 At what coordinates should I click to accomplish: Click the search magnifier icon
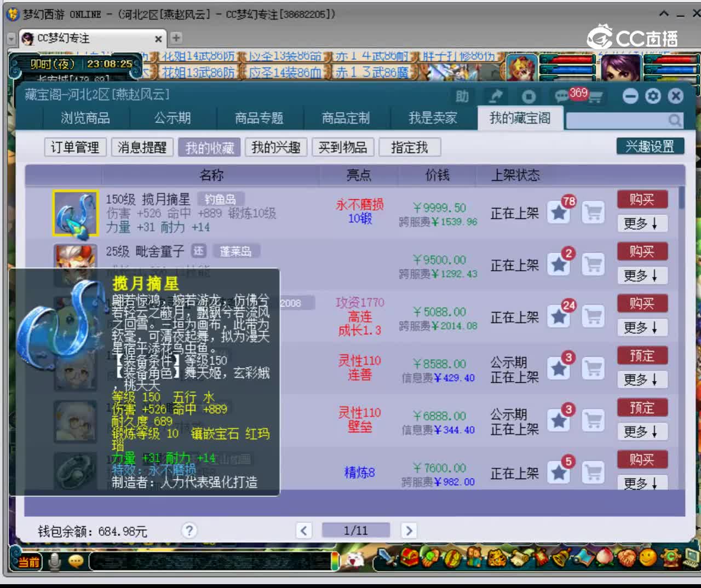click(x=675, y=120)
